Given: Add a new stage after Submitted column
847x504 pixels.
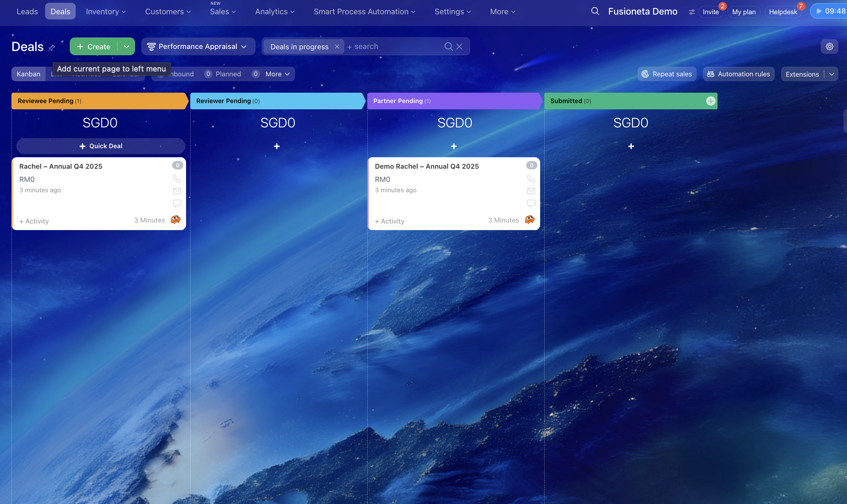Looking at the screenshot, I should (x=711, y=101).
